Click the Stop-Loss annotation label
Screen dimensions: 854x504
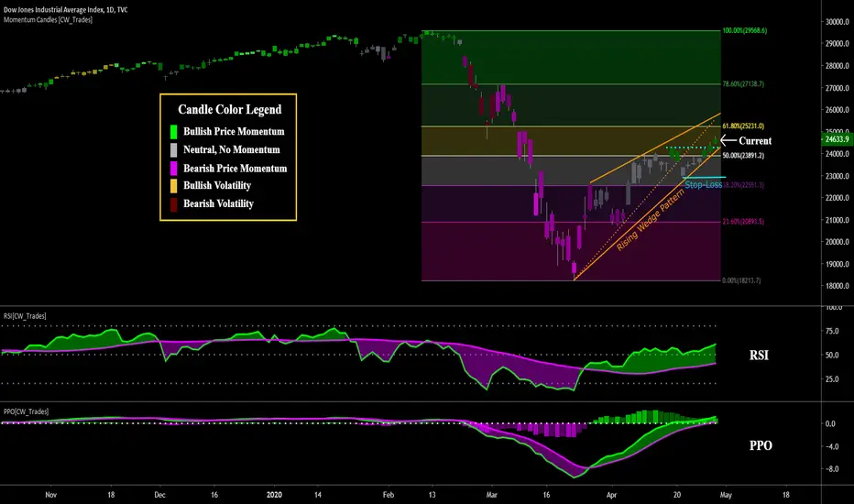[703, 185]
